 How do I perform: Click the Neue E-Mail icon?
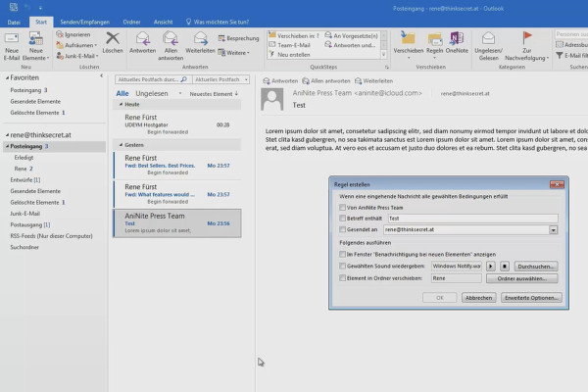(x=12, y=38)
